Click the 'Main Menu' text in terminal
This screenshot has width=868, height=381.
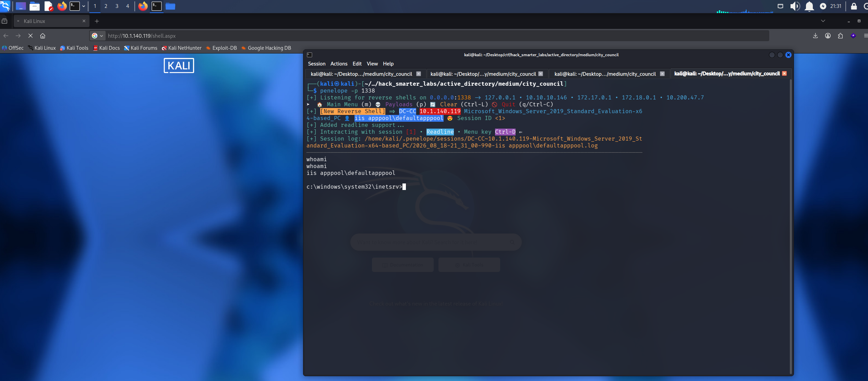tap(342, 105)
